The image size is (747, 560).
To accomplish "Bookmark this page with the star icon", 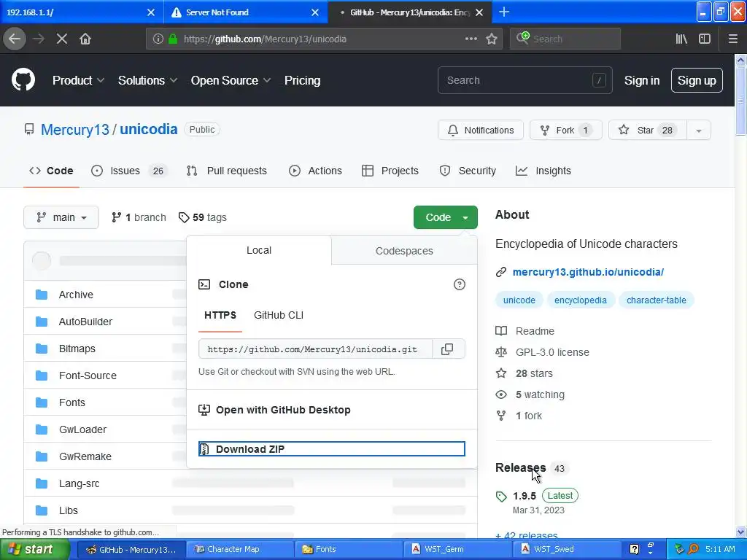I will 492,39.
